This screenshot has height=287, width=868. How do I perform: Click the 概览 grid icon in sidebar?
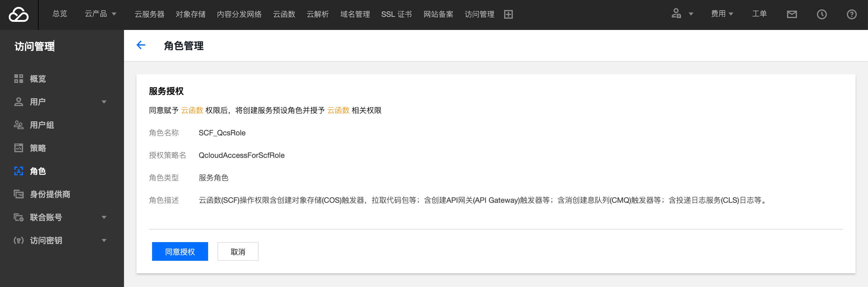18,79
